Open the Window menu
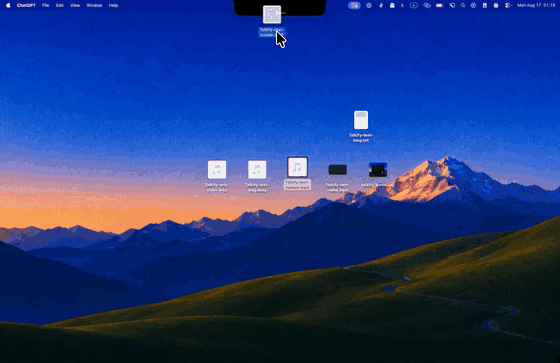The image size is (560, 363). [x=94, y=5]
